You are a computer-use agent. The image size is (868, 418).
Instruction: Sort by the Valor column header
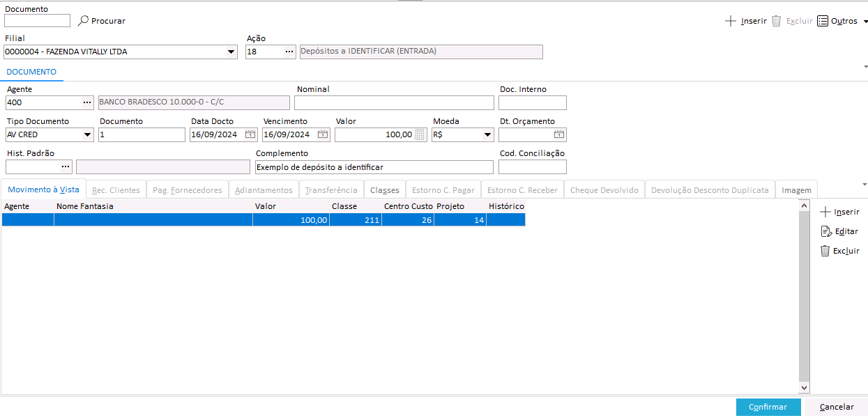tap(291, 206)
